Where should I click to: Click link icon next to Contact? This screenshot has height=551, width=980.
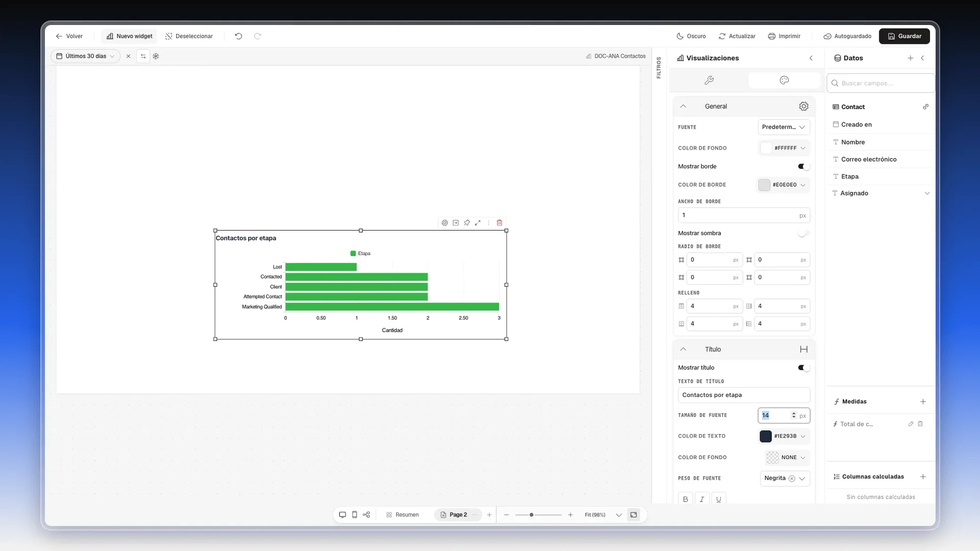[926, 107]
